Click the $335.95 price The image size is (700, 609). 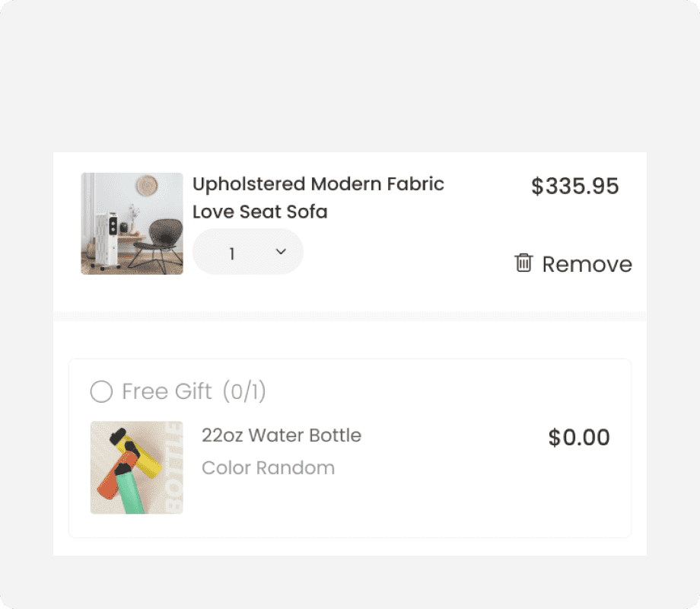574,187
